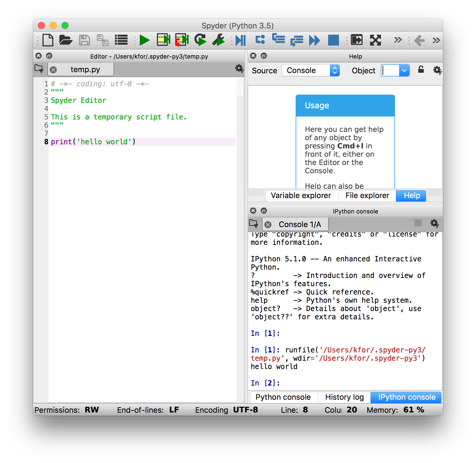Open Editor options gear menu
476x463 pixels.
(x=239, y=69)
